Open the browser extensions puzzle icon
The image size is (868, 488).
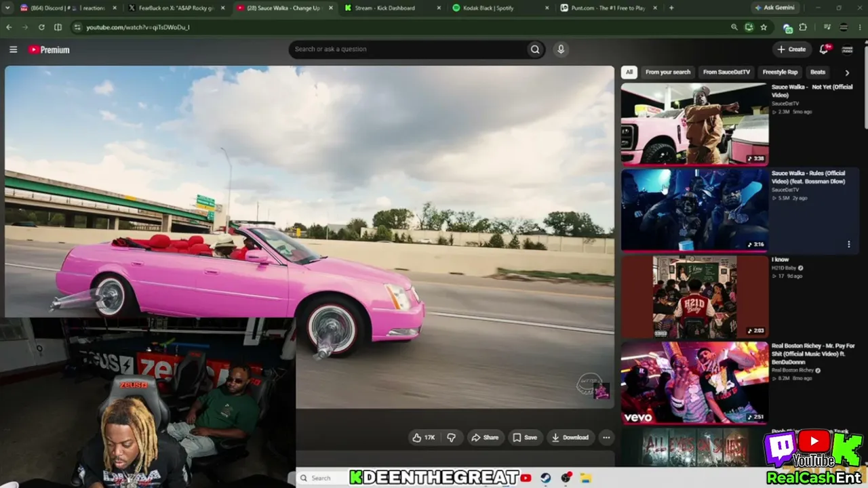point(803,27)
